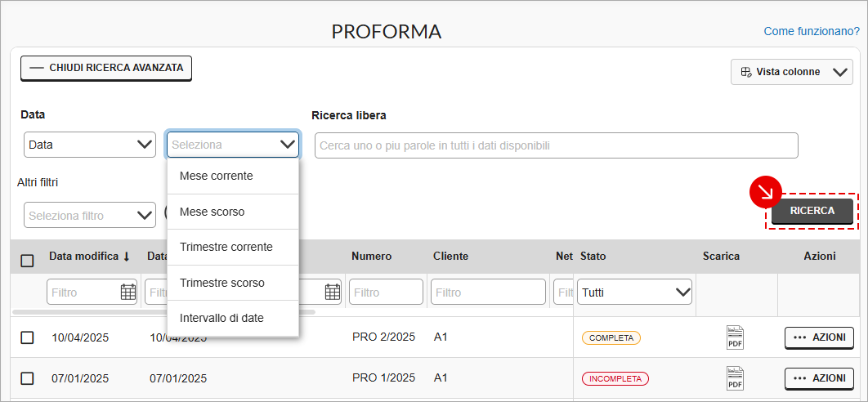This screenshot has width=868, height=402.
Task: Download PDF for PRO 1/2025
Action: [735, 378]
